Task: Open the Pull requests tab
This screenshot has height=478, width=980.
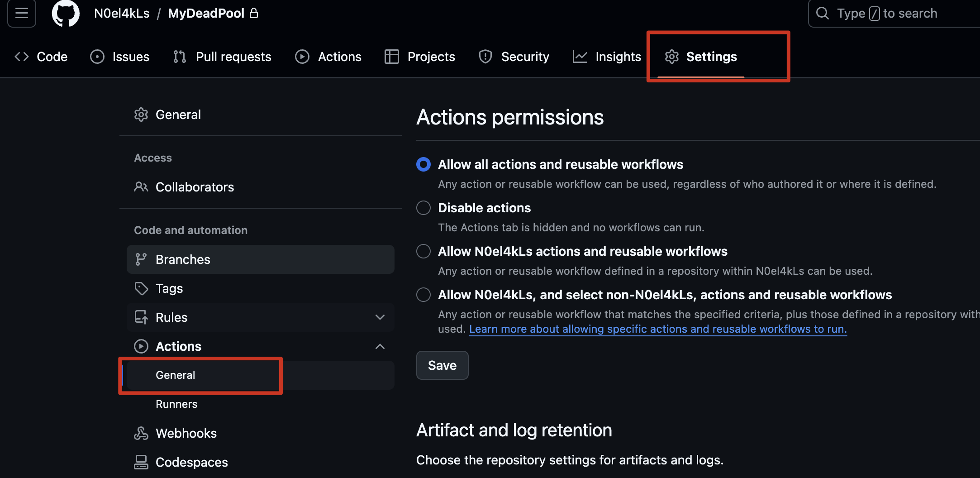Action: (x=222, y=57)
